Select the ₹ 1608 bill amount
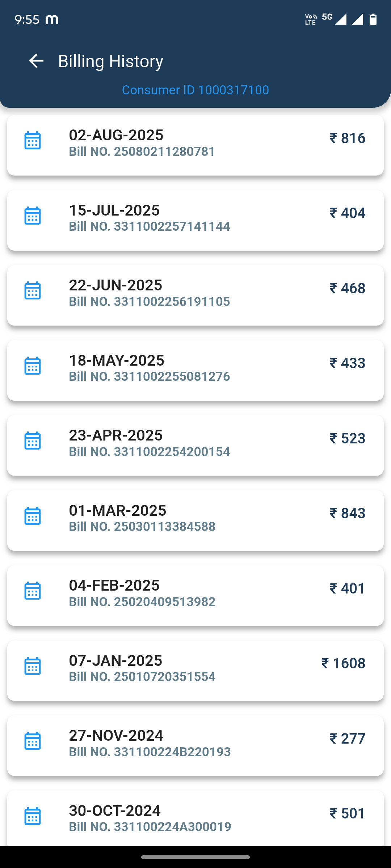Screen dimensions: 391x868 [343, 663]
